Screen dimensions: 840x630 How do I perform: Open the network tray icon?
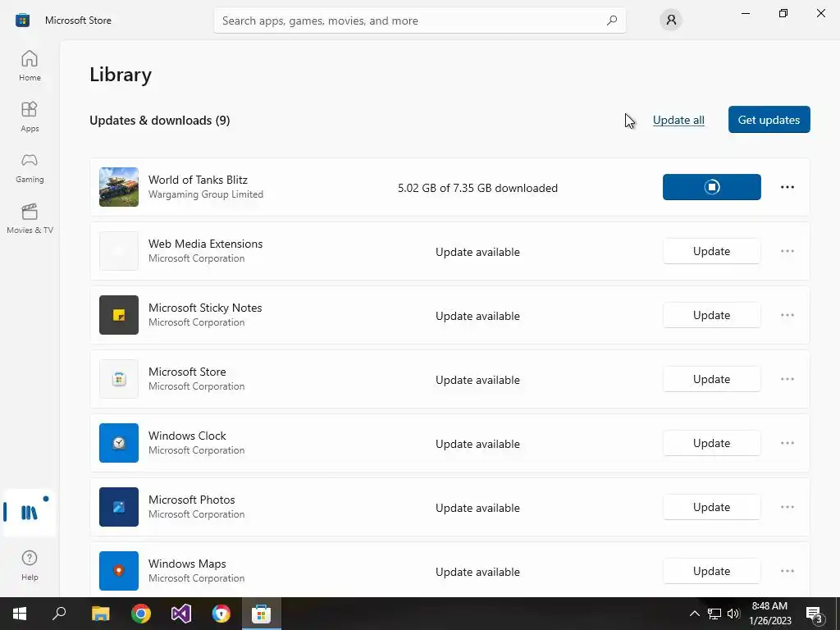point(714,614)
